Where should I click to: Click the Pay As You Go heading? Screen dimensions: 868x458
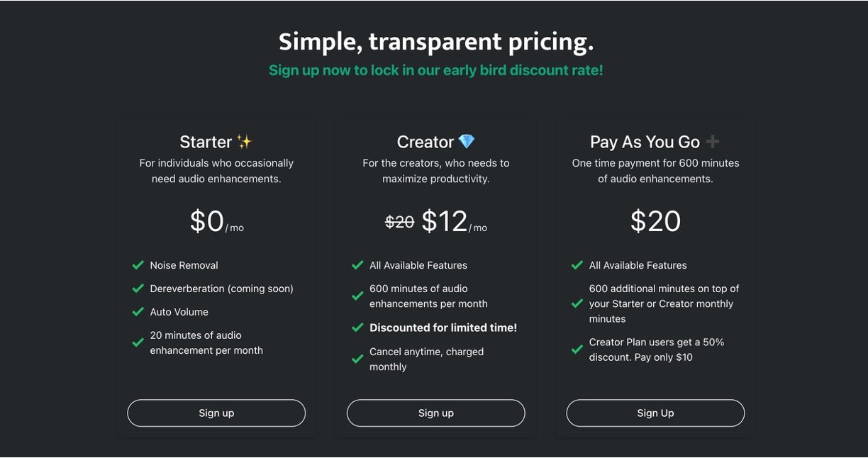tap(645, 142)
